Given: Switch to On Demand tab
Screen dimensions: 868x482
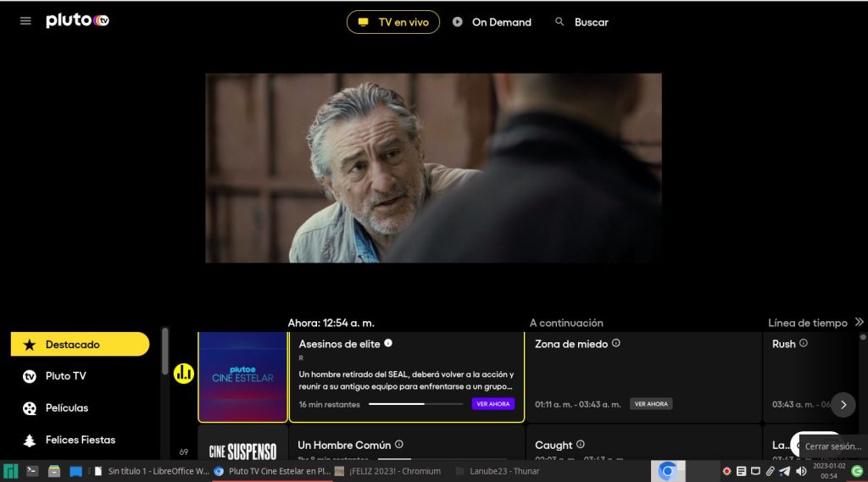Looking at the screenshot, I should point(492,22).
